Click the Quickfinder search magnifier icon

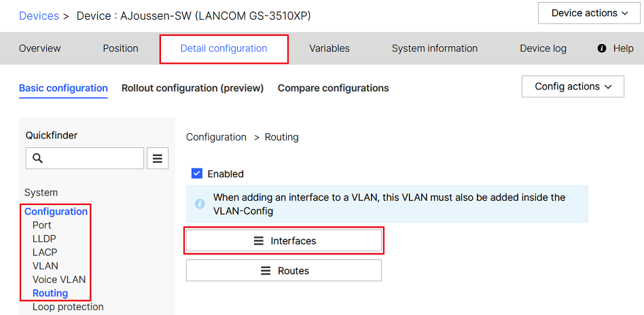[38, 158]
